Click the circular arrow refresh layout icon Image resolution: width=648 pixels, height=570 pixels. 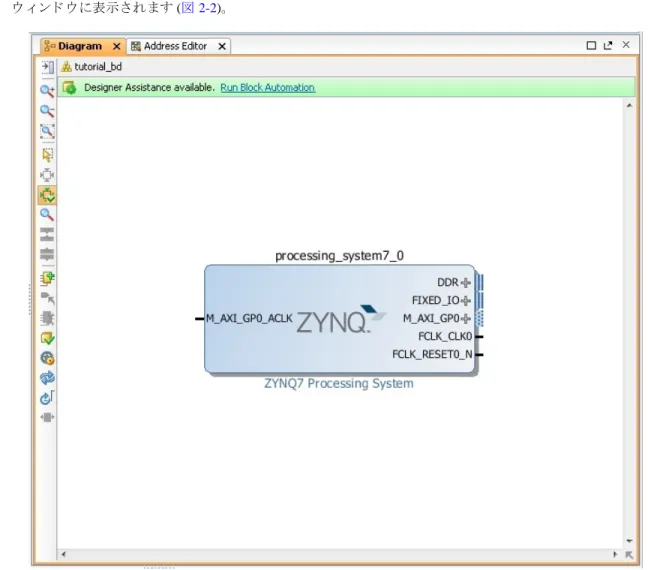(47, 398)
